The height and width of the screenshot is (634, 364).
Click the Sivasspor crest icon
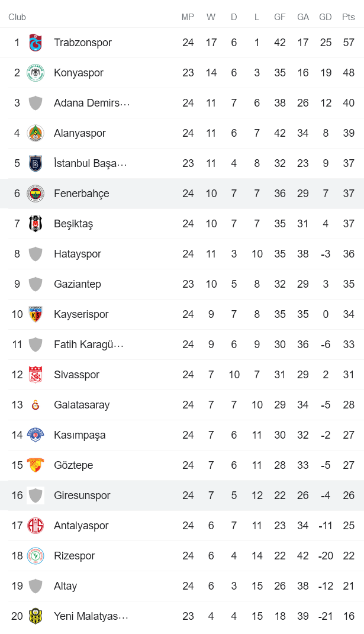click(36, 374)
